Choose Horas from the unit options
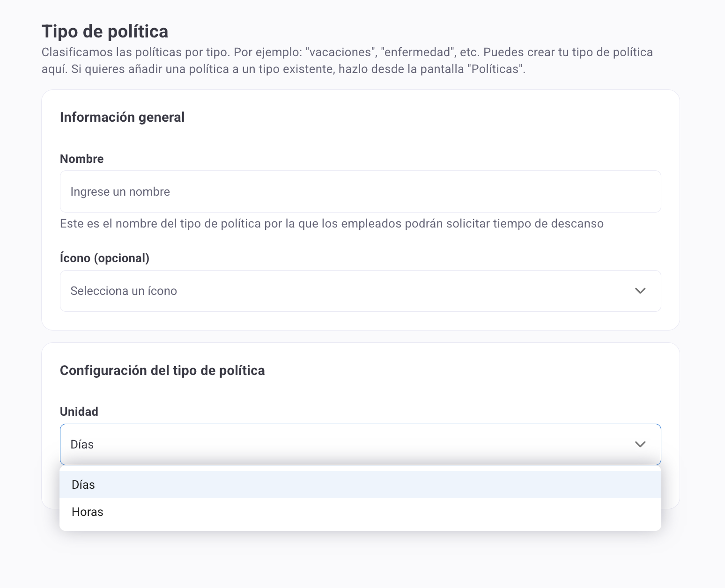Screen dimensions: 725x588 (88, 512)
